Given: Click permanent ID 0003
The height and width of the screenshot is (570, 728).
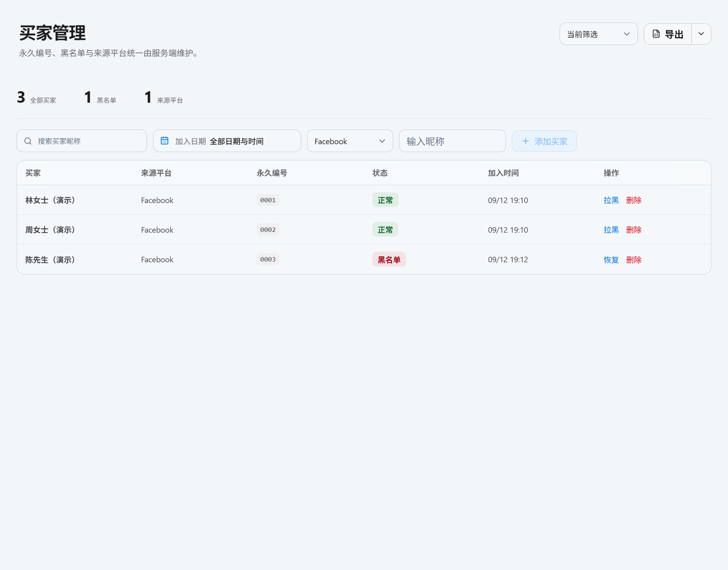Looking at the screenshot, I should pos(268,260).
